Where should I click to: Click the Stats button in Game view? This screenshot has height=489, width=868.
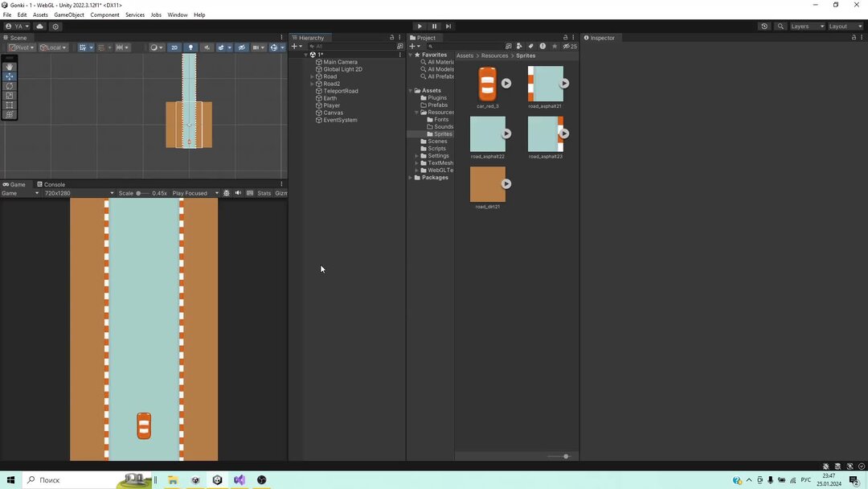click(x=264, y=193)
